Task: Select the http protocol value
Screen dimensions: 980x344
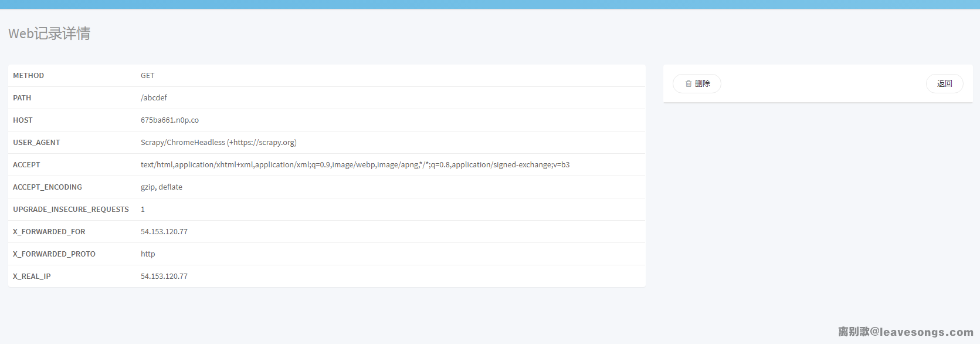Action: [148, 254]
